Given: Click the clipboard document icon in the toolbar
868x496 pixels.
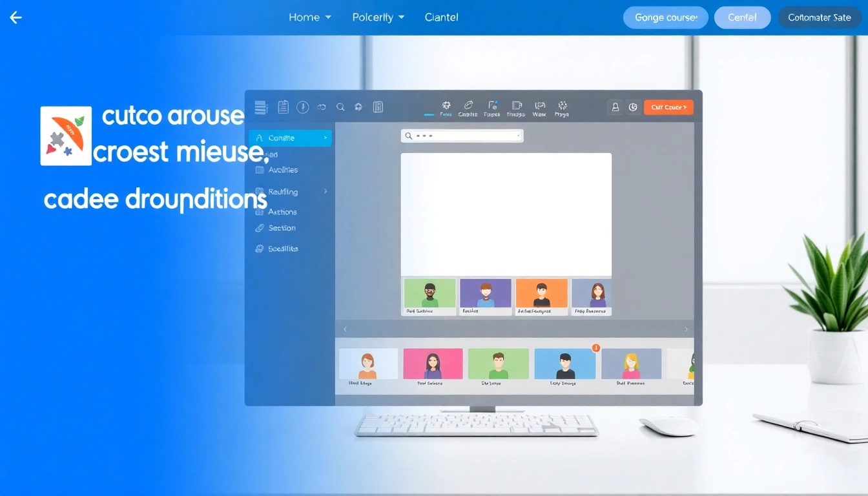Looking at the screenshot, I should [x=283, y=107].
